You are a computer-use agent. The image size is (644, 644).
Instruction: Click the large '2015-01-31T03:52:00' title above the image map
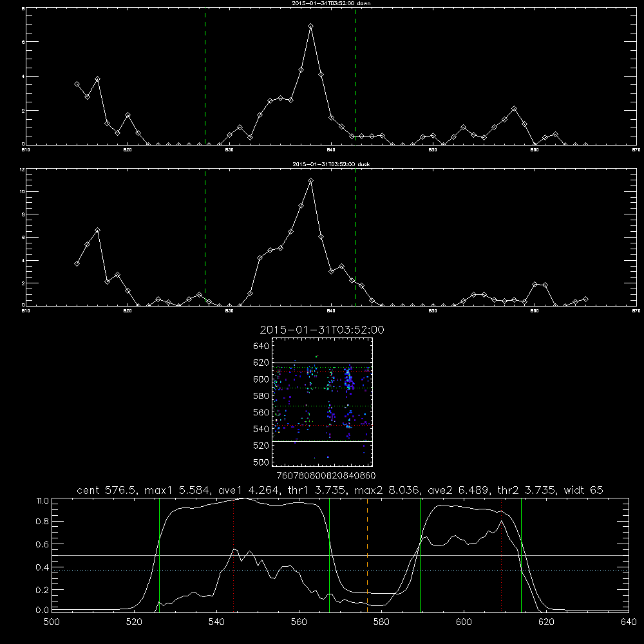coord(322,330)
